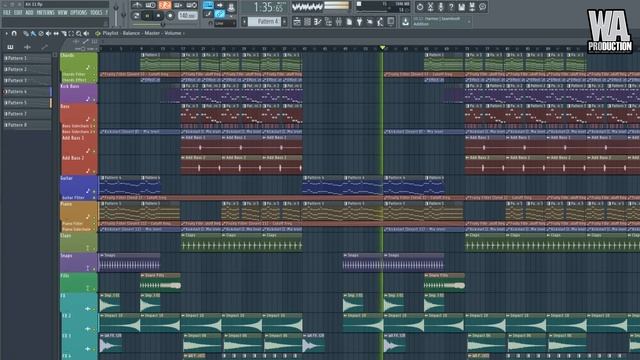This screenshot has height=360, width=640.
Task: Click the save project icon
Action: (x=462, y=7)
